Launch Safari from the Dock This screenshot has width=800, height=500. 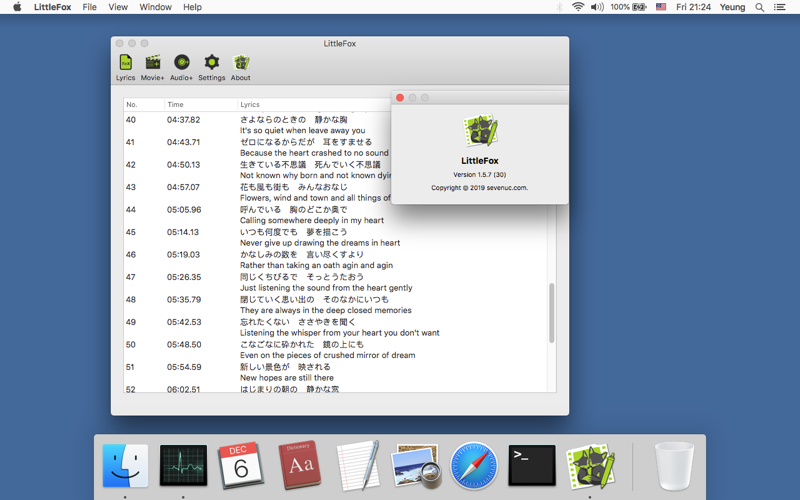[x=474, y=466]
